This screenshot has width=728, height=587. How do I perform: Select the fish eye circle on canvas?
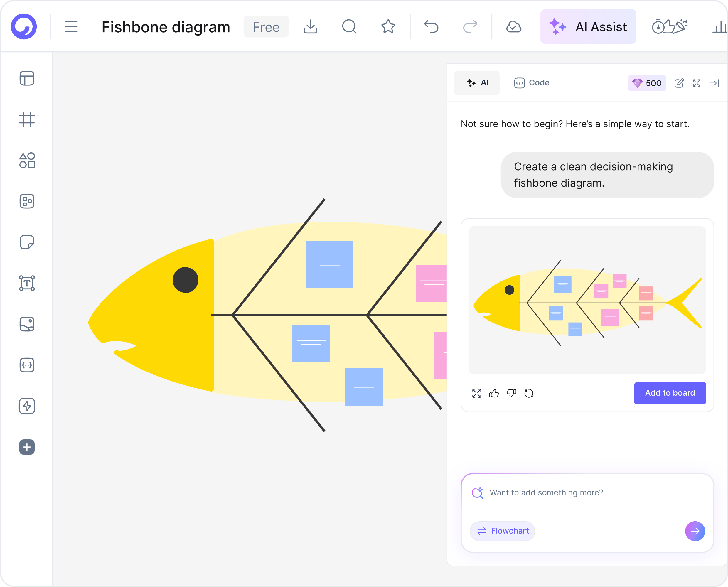coord(185,280)
